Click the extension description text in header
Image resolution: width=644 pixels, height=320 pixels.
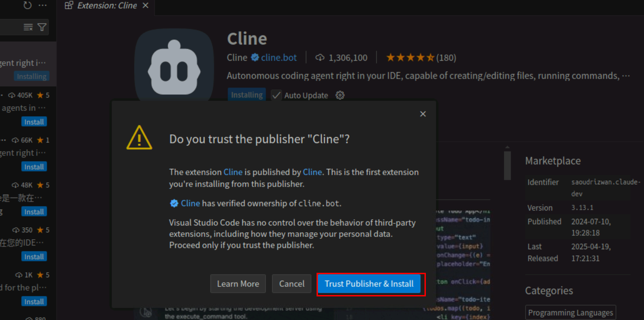(x=429, y=76)
